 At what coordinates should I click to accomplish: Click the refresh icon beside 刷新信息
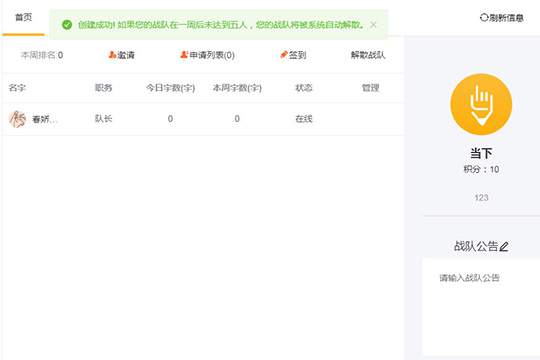click(484, 17)
